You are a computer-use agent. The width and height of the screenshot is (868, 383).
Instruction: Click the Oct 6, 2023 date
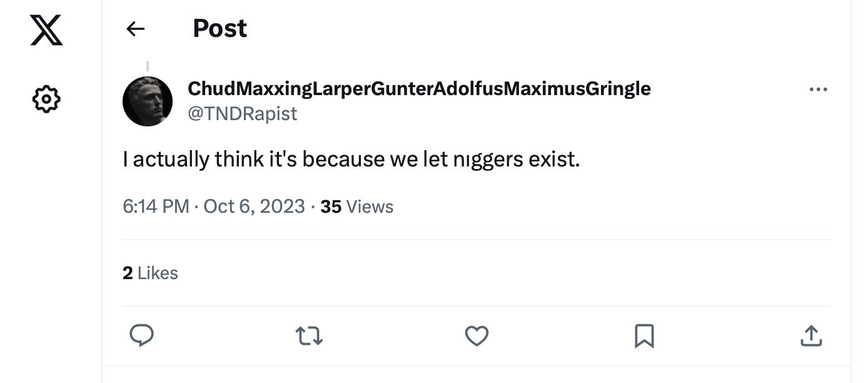click(255, 207)
